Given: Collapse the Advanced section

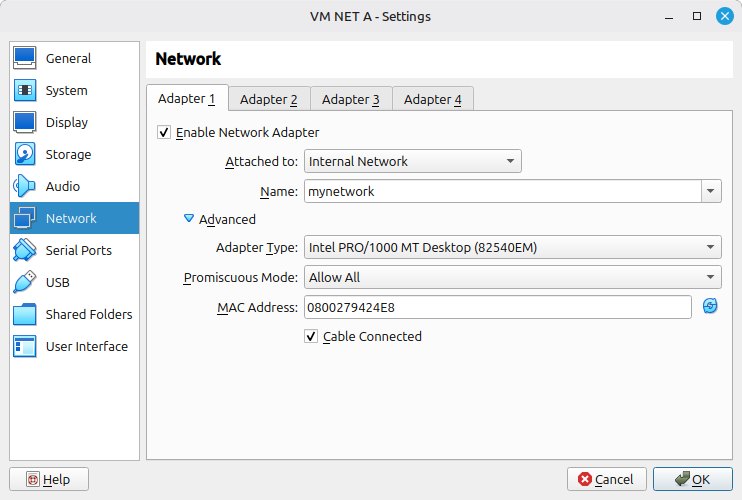Looking at the screenshot, I should pos(189,219).
